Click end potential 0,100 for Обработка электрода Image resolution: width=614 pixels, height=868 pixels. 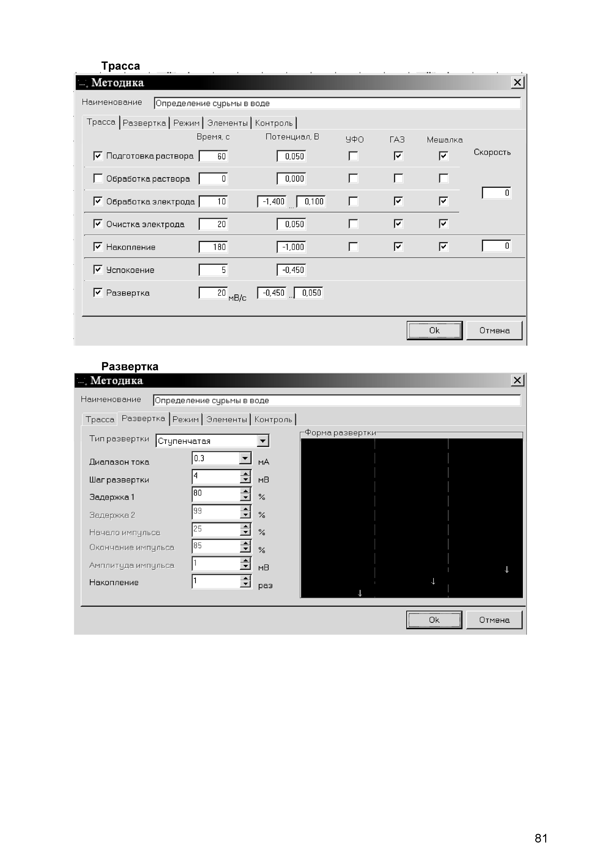[x=311, y=201]
